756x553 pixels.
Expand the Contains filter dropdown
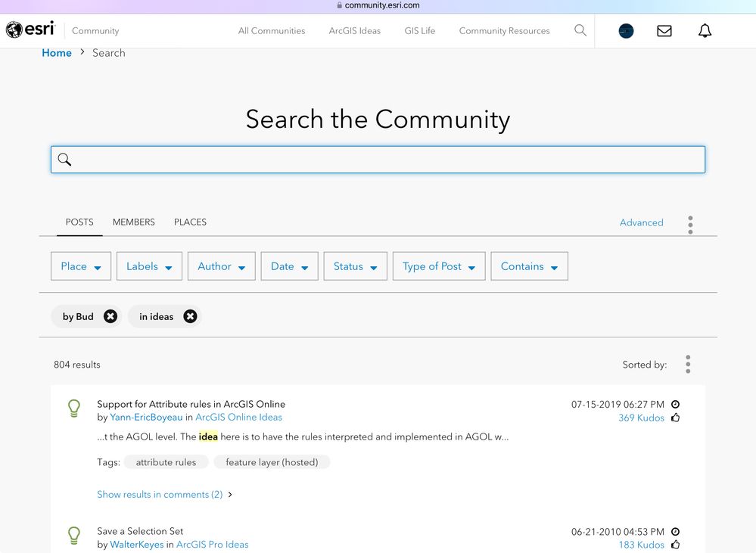coord(530,266)
